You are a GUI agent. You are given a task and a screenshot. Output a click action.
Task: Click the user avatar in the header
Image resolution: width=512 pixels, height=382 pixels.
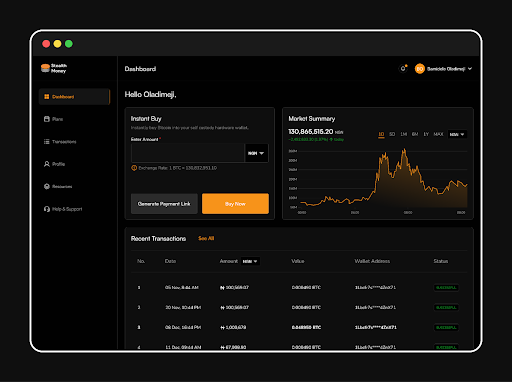pyautogui.click(x=420, y=69)
